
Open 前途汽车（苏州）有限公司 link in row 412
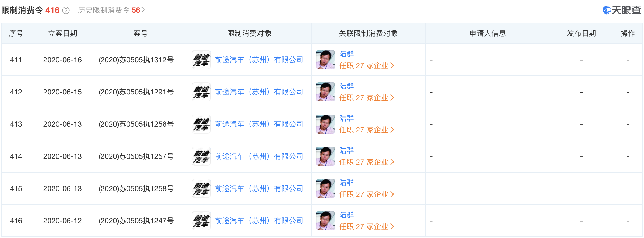click(x=259, y=92)
